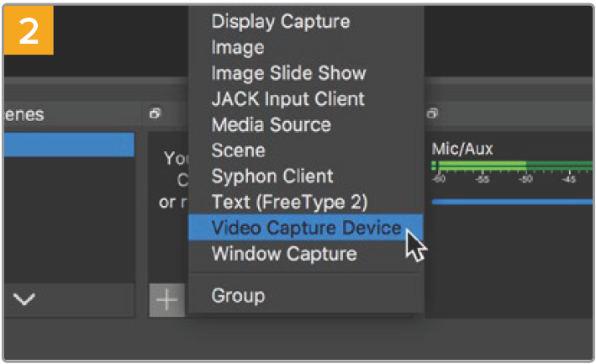Screen dimensions: 596x364
Task: Choose Image Slide Show source
Action: pos(288,73)
